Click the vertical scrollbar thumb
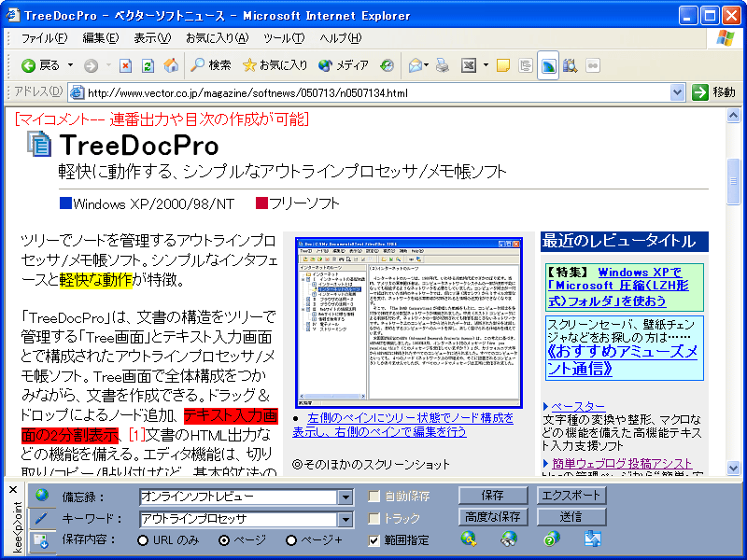Viewport: 747px width, 560px height. pos(733,181)
